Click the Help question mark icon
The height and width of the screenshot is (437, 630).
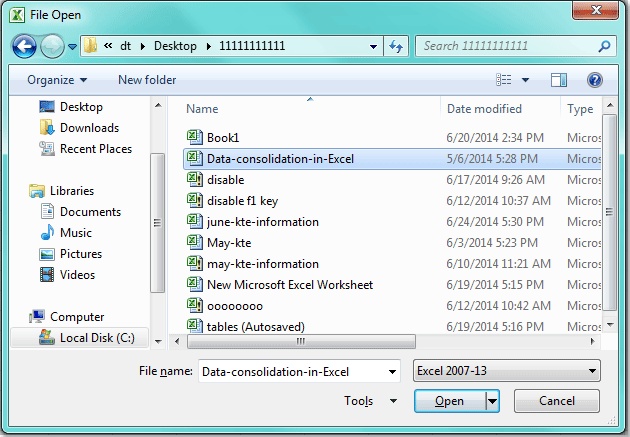pyautogui.click(x=594, y=80)
